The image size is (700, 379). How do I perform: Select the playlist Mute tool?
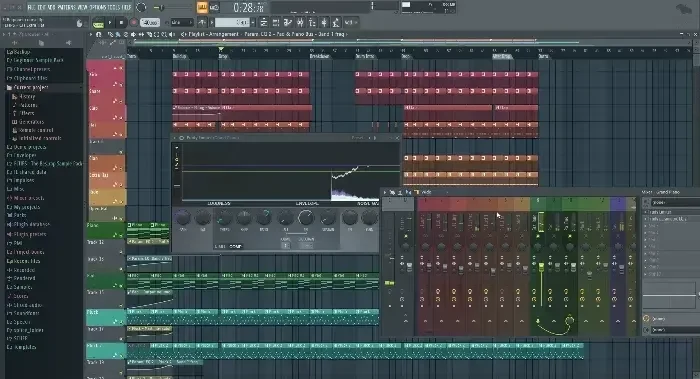click(x=133, y=34)
